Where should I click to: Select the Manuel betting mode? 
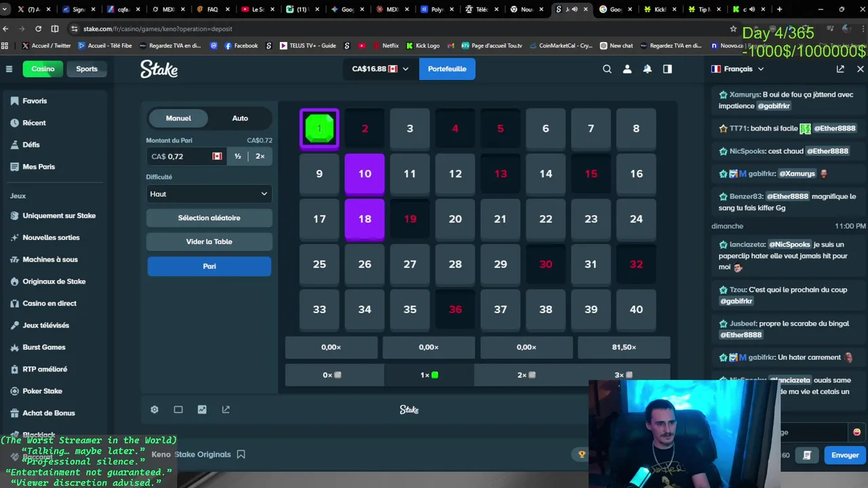pyautogui.click(x=178, y=118)
